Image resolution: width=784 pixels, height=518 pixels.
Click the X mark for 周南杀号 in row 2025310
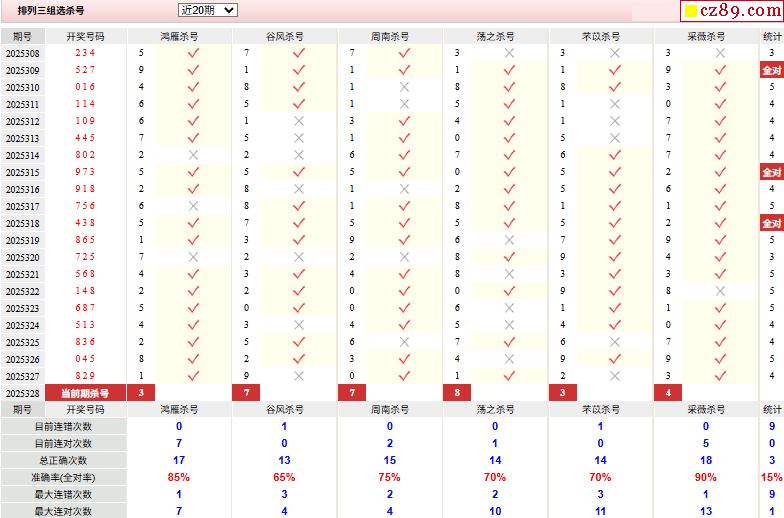pyautogui.click(x=404, y=87)
